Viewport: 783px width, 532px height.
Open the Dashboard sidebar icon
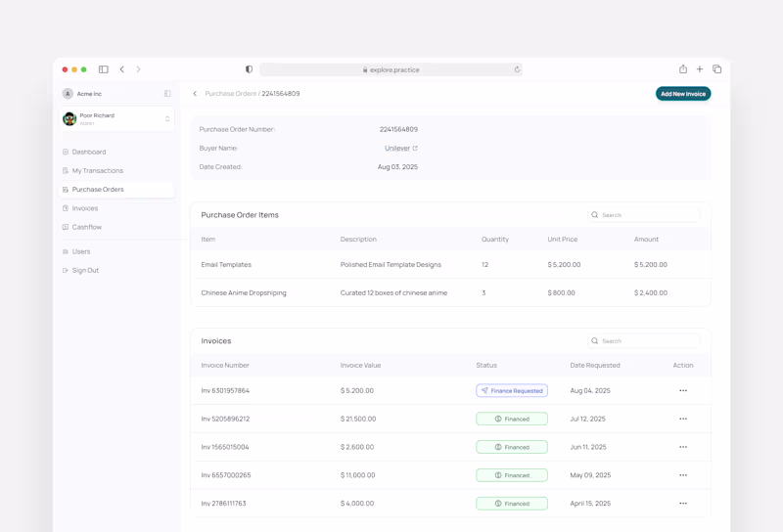pos(66,152)
